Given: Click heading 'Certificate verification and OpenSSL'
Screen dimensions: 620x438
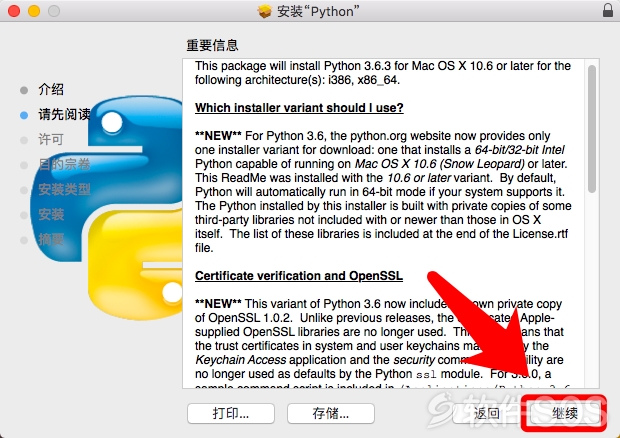Looking at the screenshot, I should pos(299,276).
